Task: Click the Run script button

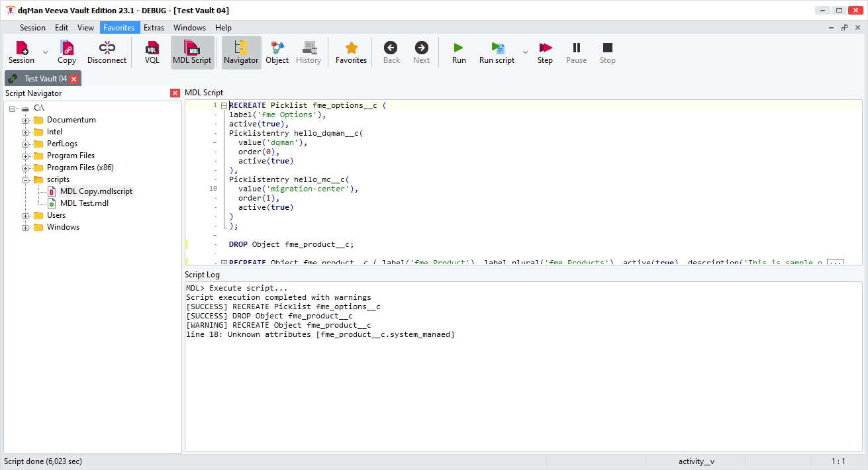Action: tap(497, 52)
